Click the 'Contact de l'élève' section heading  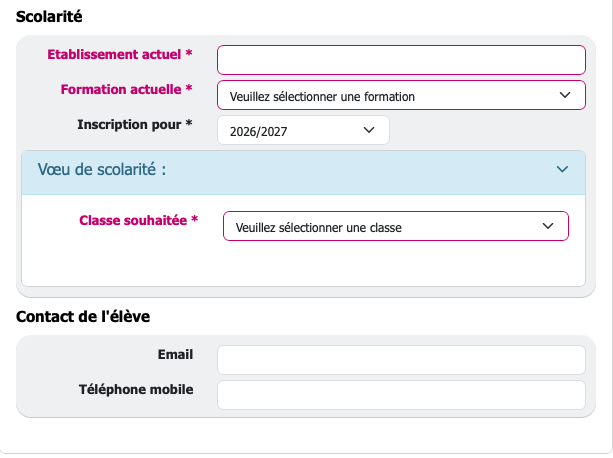coord(83,317)
